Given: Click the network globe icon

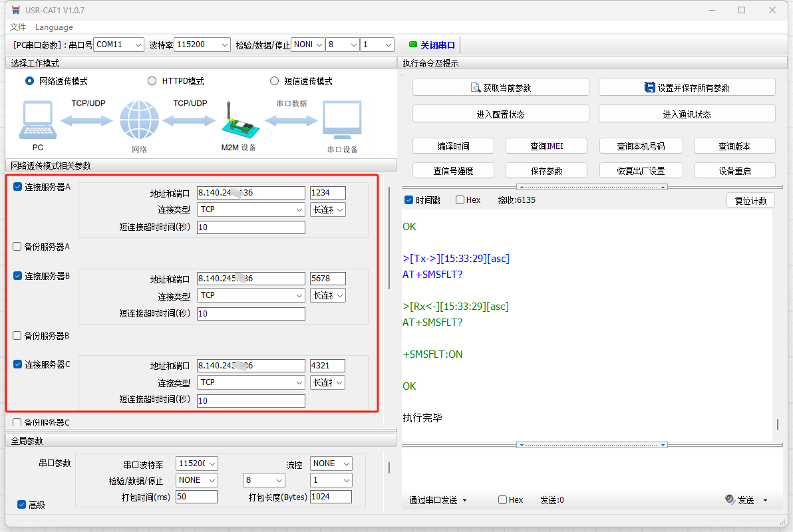Looking at the screenshot, I should [x=140, y=120].
